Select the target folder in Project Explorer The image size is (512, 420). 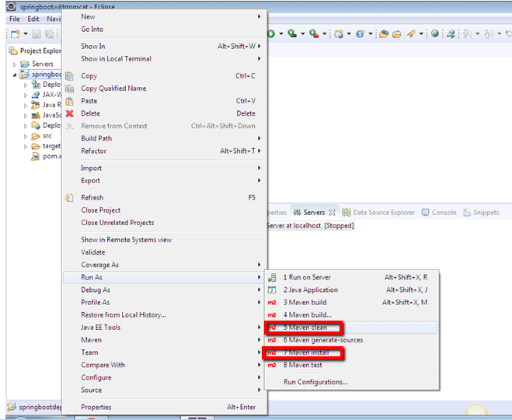click(x=51, y=146)
